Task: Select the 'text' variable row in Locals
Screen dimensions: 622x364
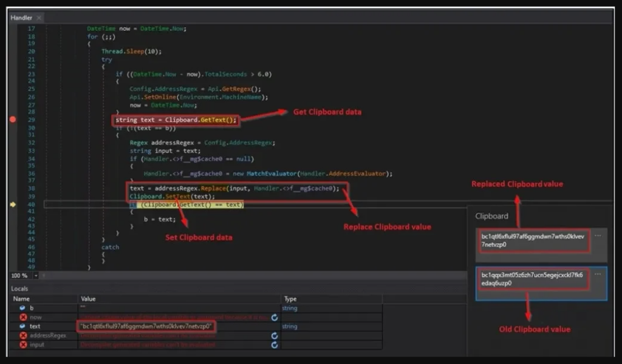Action: (x=196, y=326)
